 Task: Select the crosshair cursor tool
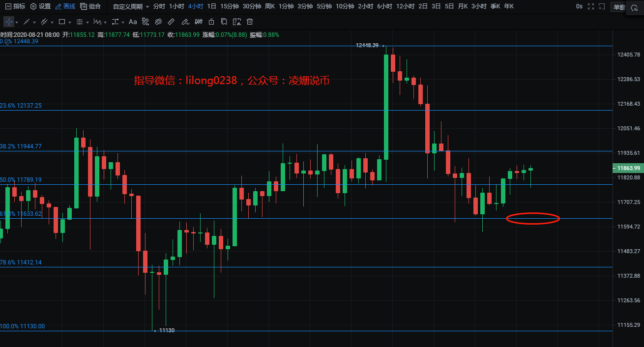pyautogui.click(x=9, y=22)
